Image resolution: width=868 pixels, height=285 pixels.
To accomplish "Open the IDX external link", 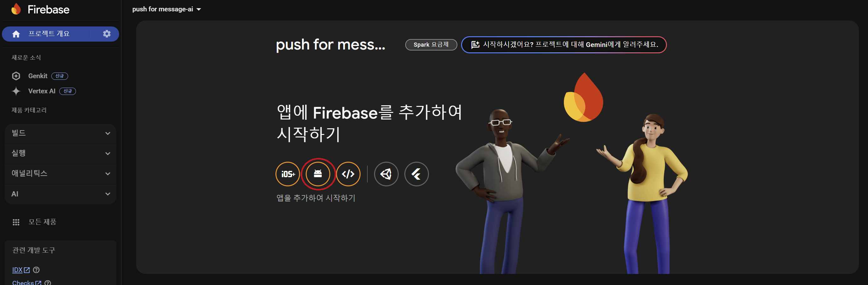I will tap(21, 270).
